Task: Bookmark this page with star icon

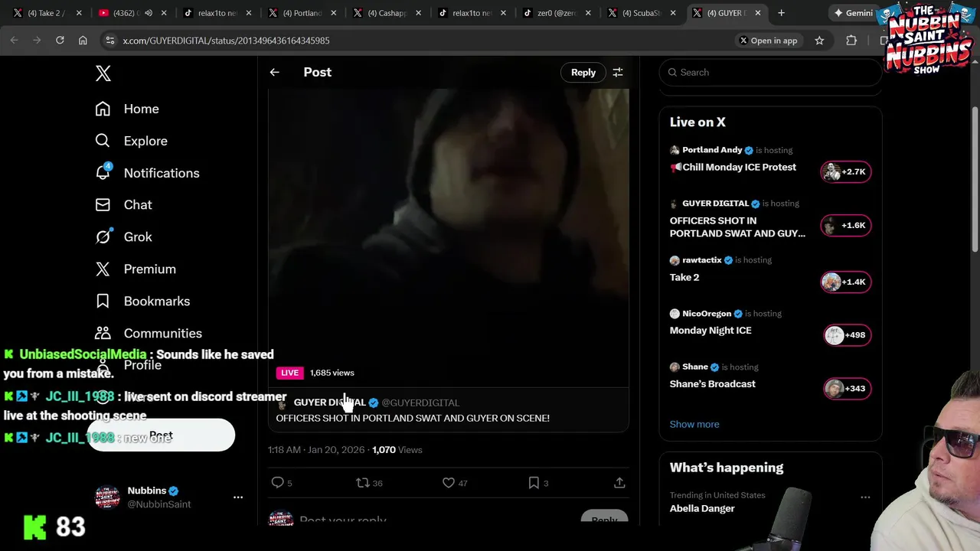Action: pos(819,41)
